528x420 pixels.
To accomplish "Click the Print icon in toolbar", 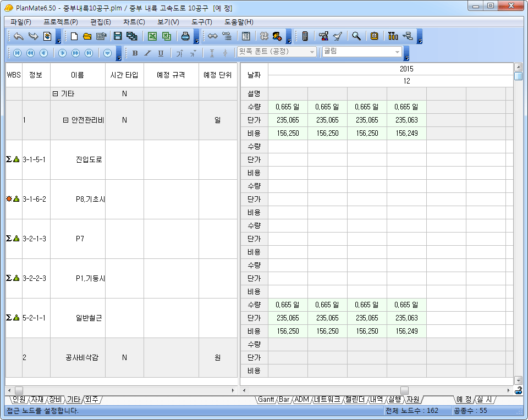I will click(185, 36).
